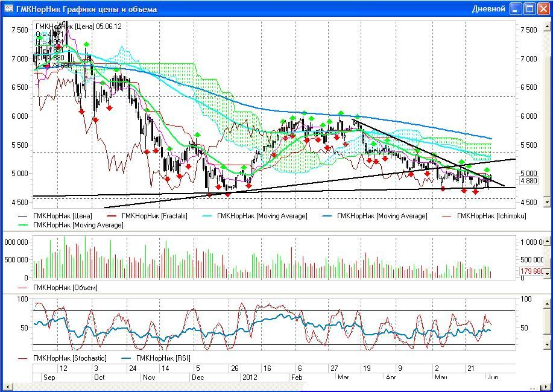Click the 2012 year label on the timeline

coord(250,377)
